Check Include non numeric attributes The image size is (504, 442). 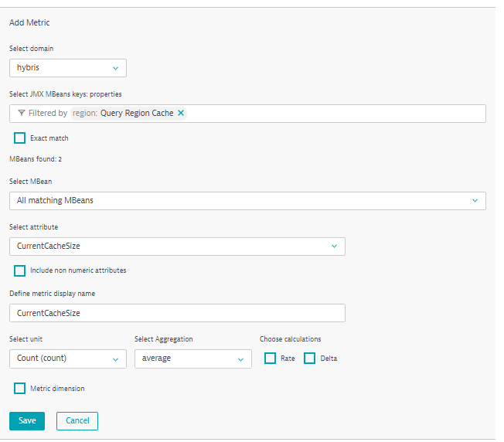pyautogui.click(x=19, y=270)
